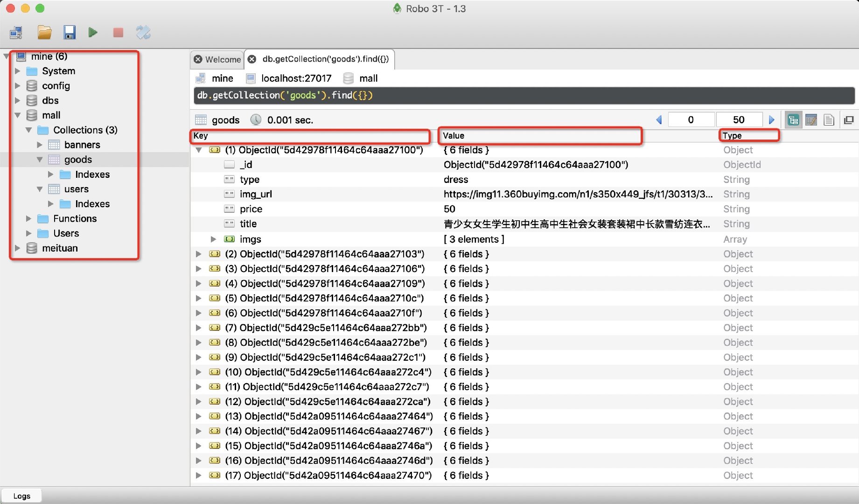Select the tree view result mode
Image resolution: width=859 pixels, height=504 pixels.
[x=793, y=119]
